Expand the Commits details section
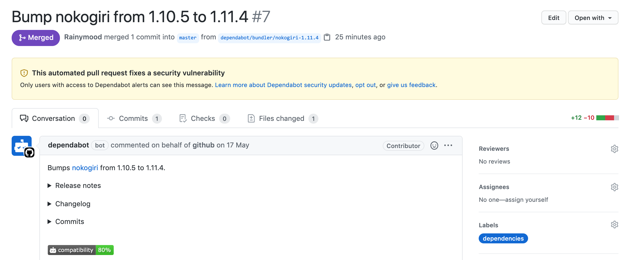 point(66,221)
